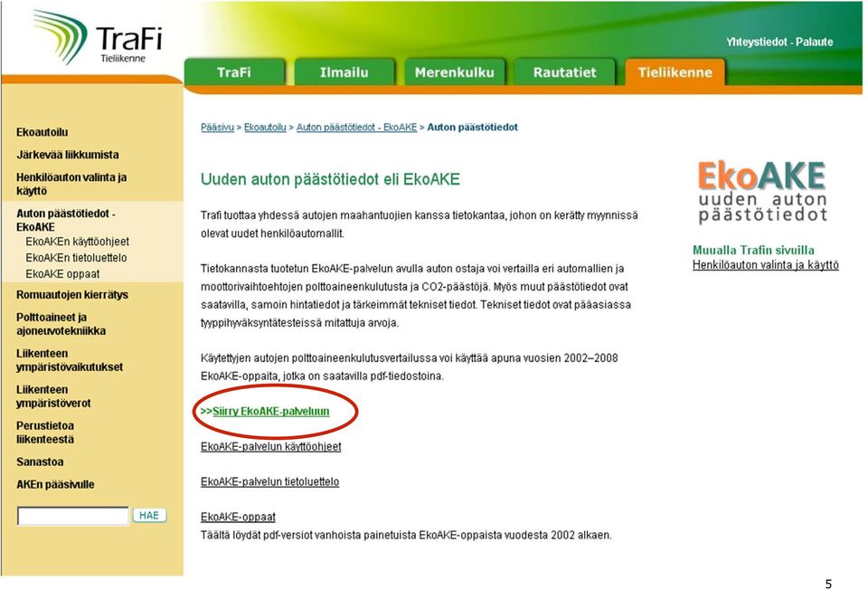
Task: Focus the sidebar search field
Action: tap(73, 516)
